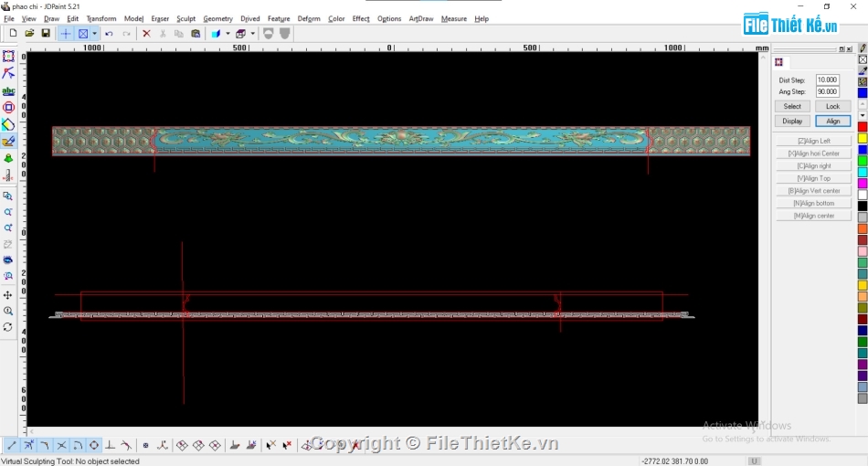Click the pink icon at the top of the right panel

coord(778,62)
